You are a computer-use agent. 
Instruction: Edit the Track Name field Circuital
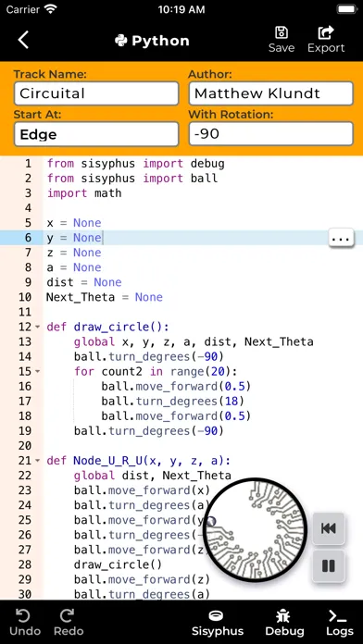[96, 93]
